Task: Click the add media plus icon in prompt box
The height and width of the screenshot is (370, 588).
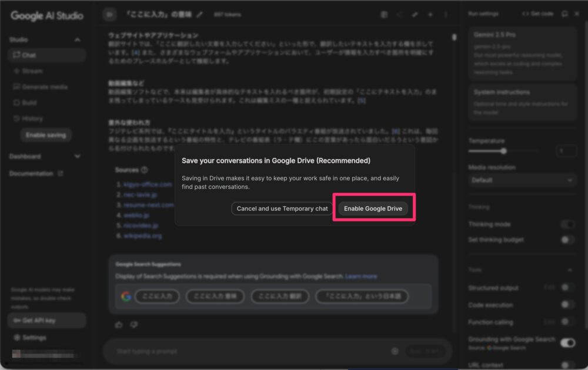Action: 395,351
